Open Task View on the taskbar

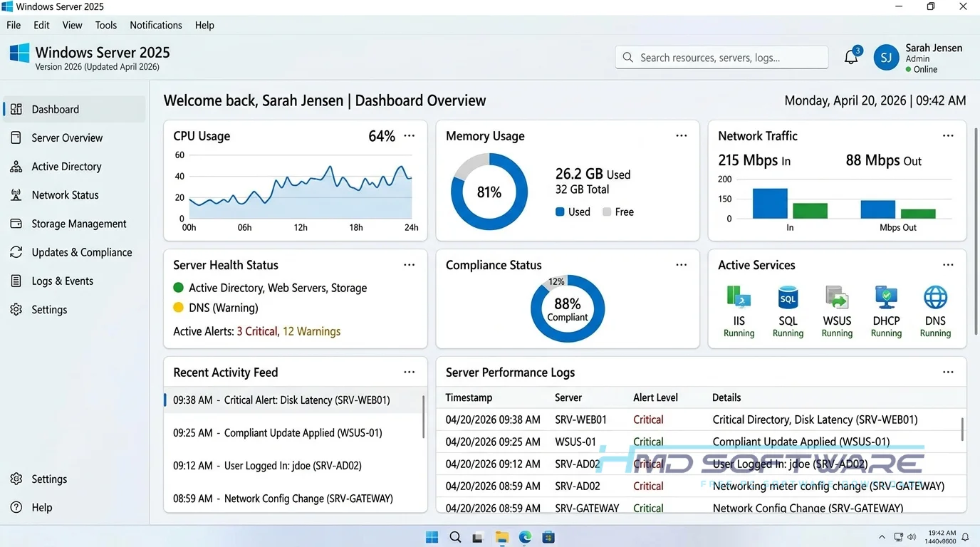478,537
